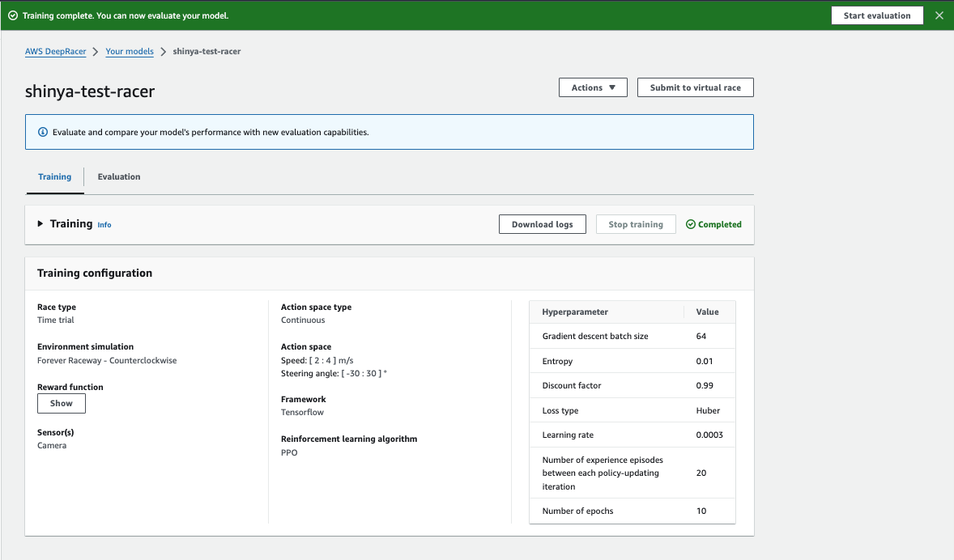Click the Tensorflow framework value
The width and height of the screenshot is (954, 560).
click(x=302, y=412)
